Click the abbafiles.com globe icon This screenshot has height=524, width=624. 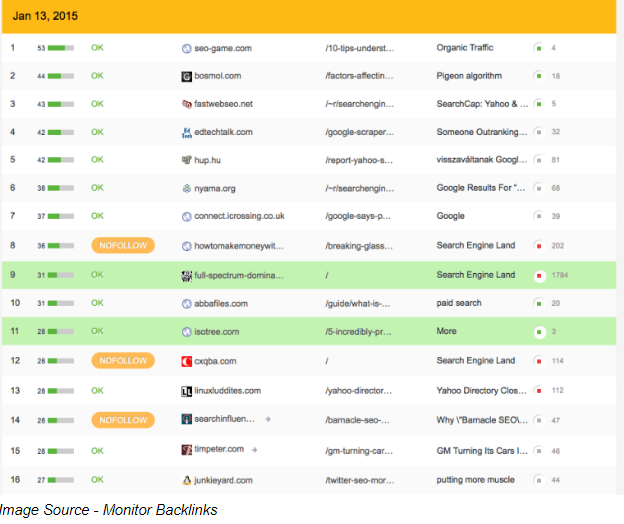pyautogui.click(x=186, y=304)
